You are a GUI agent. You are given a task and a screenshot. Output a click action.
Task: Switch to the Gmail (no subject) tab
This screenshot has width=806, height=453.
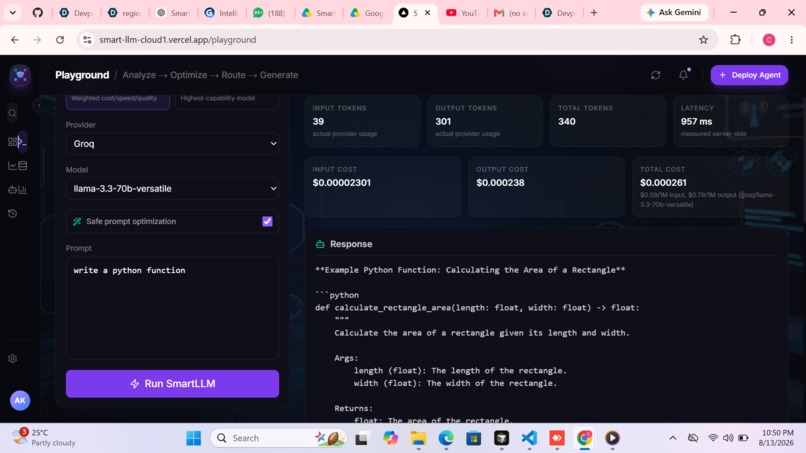click(x=510, y=13)
